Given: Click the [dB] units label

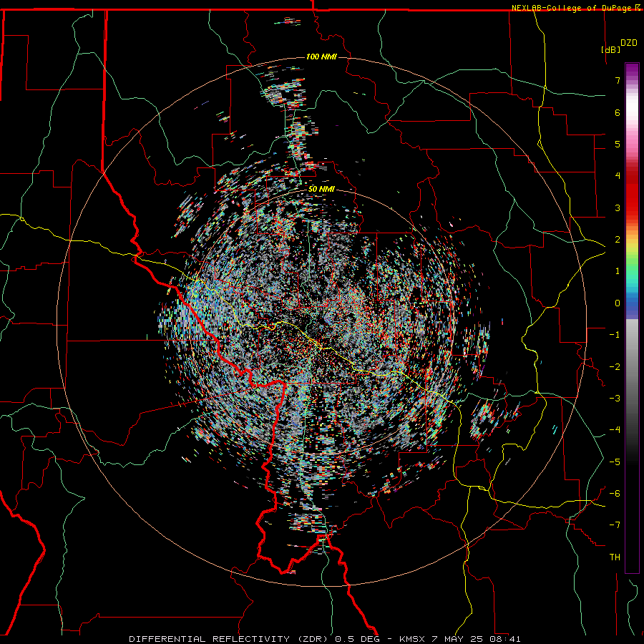Looking at the screenshot, I should point(611,49).
